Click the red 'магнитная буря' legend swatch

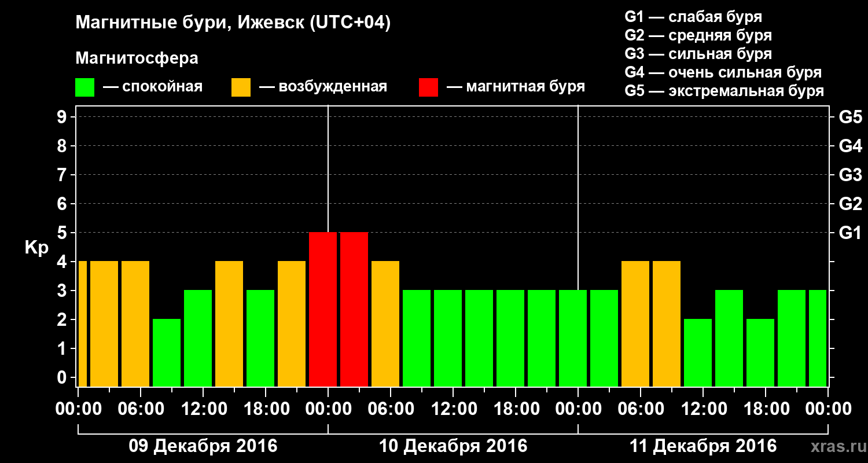428,87
